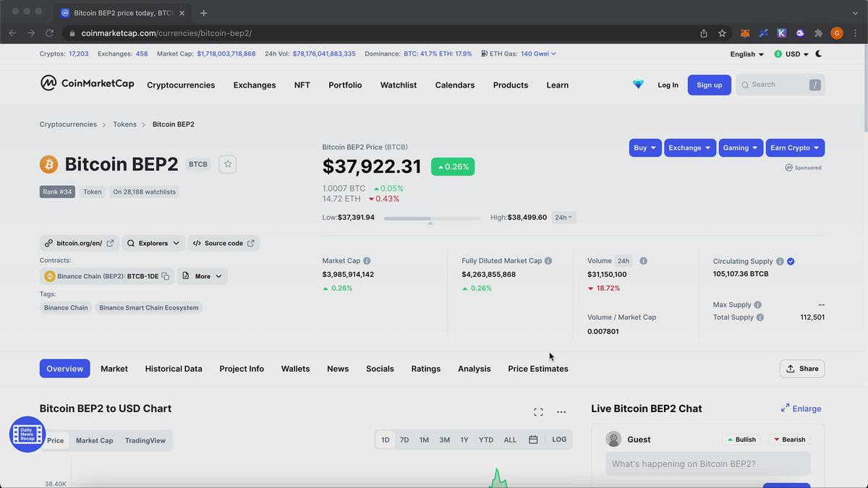Bookmark this page with star icon
This screenshot has width=868, height=488.
tap(722, 33)
